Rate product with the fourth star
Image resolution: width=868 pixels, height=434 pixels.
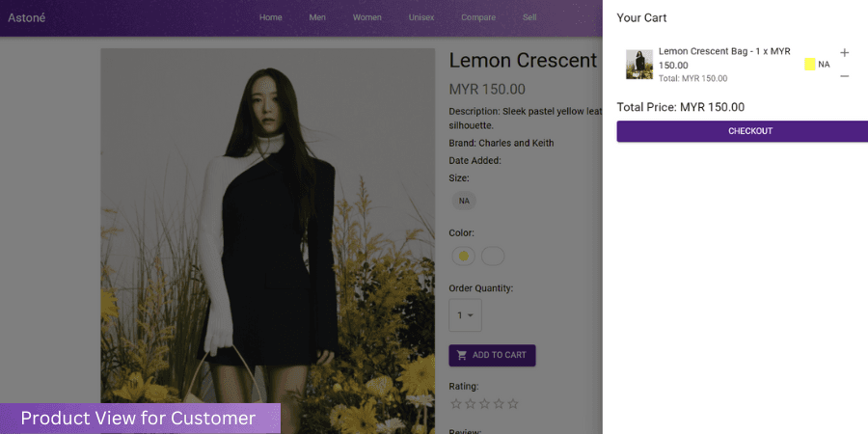tap(499, 403)
